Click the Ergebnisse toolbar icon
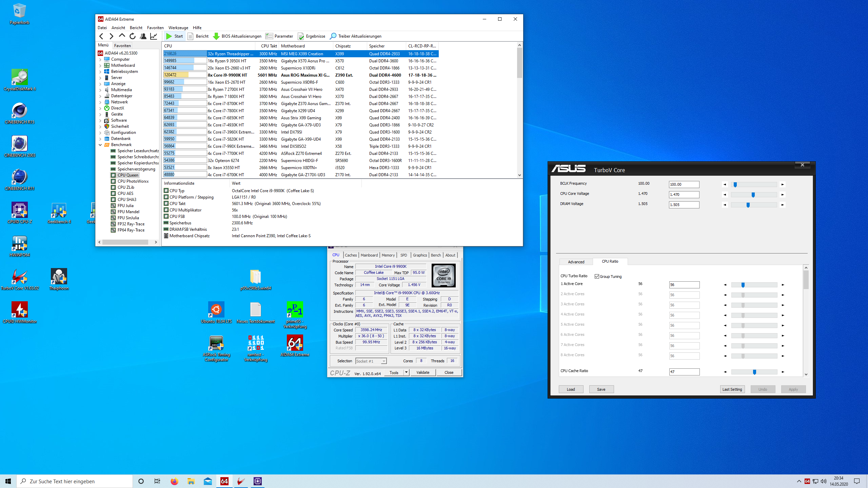 click(x=301, y=36)
